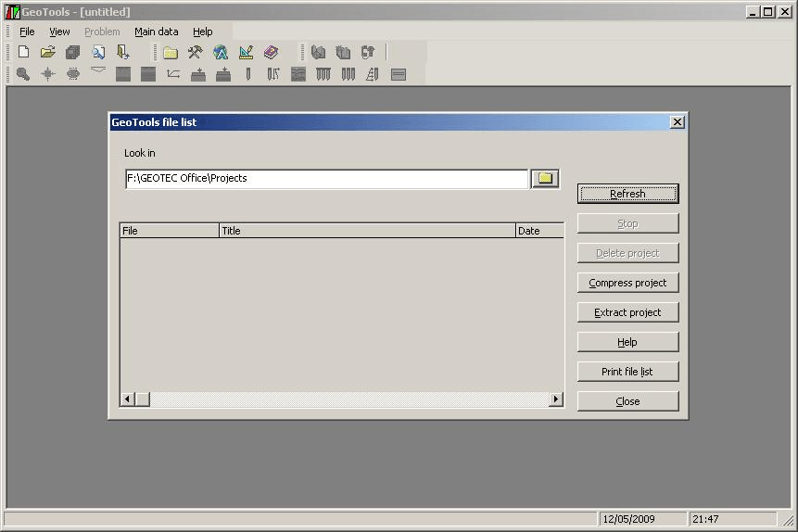Close the GeoTools file list dialog via X
Image resolution: width=798 pixels, height=532 pixels.
677,122
